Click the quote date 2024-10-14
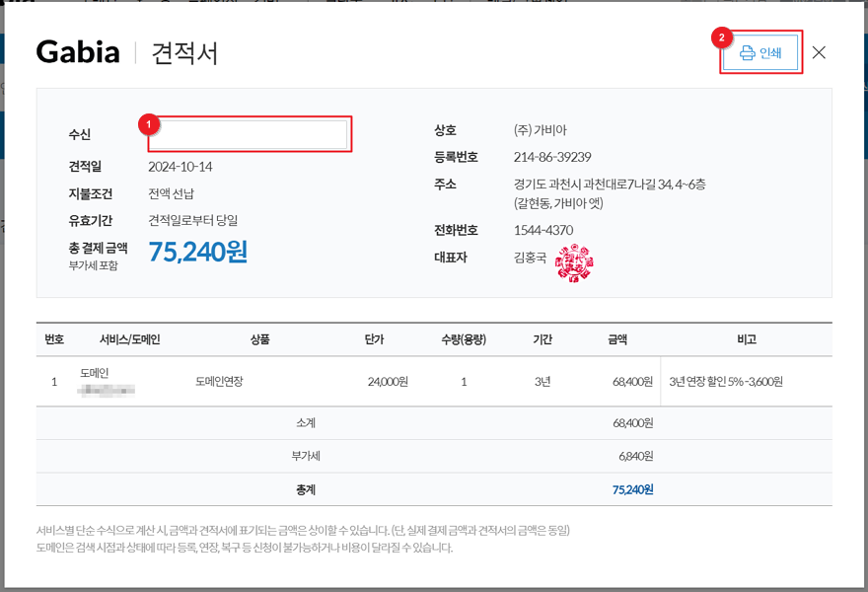The width and height of the screenshot is (868, 592). tap(181, 167)
